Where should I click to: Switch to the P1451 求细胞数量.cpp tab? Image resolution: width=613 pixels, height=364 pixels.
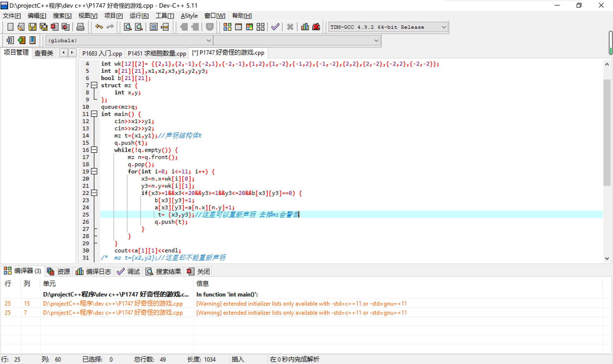click(x=157, y=53)
